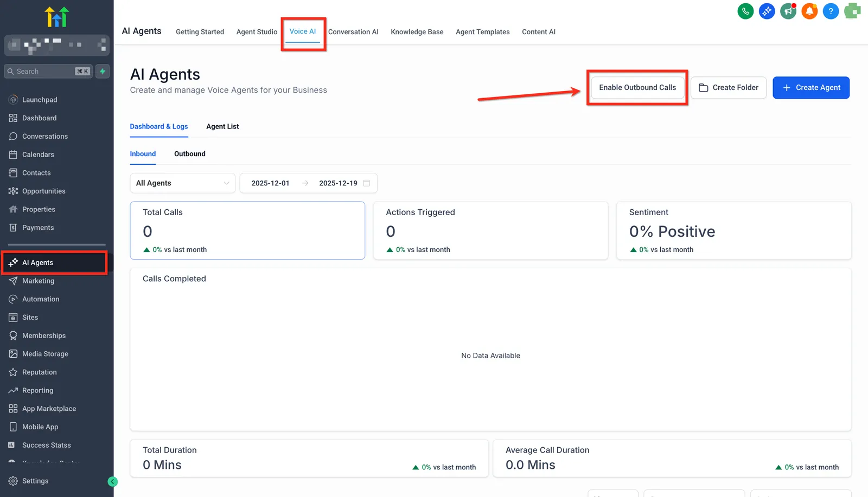The height and width of the screenshot is (497, 868).
Task: Click the Launchpad rocket icon
Action: coord(13,100)
